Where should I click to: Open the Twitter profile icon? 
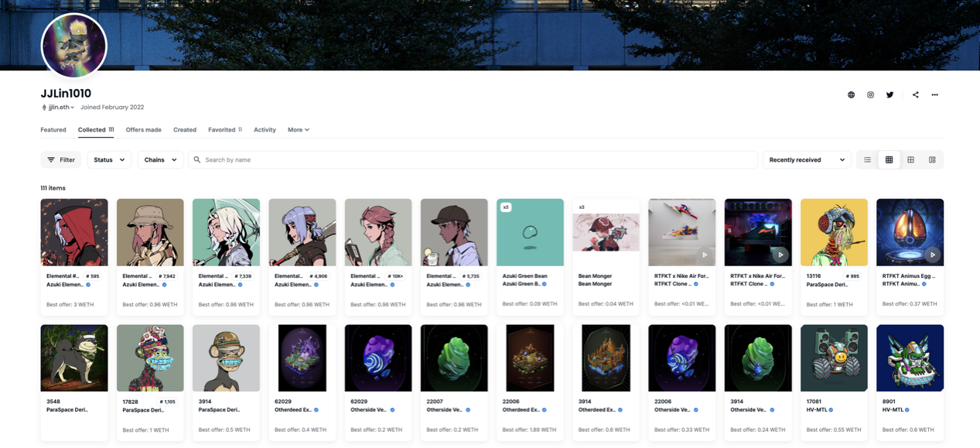tap(890, 95)
